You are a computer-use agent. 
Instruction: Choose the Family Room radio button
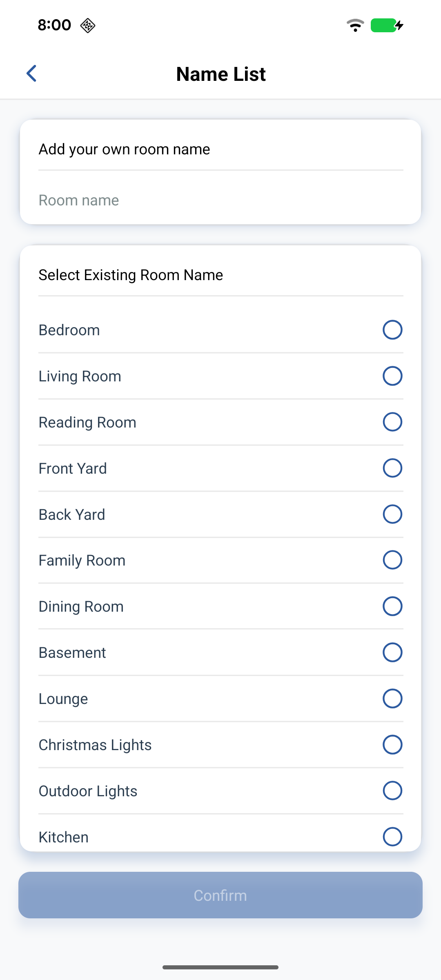[392, 560]
